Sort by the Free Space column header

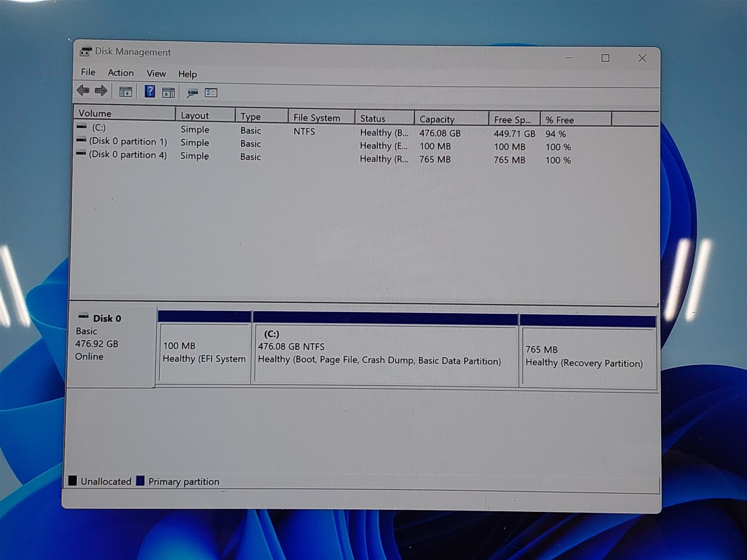click(x=514, y=119)
